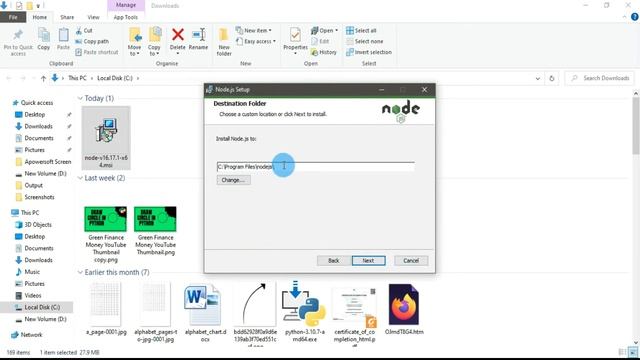Select Green Finance Money YouTube Thumbnail copy.png

(x=106, y=235)
